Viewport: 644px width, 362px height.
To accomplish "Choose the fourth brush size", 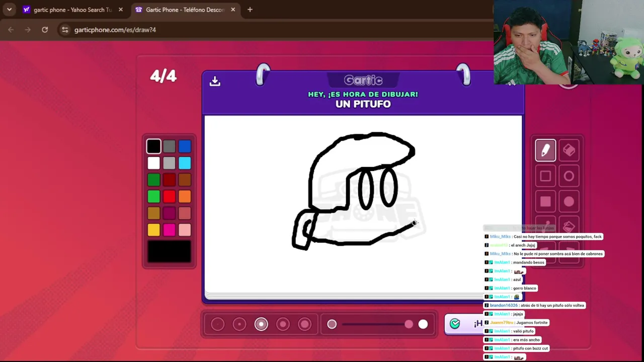I will tap(283, 324).
